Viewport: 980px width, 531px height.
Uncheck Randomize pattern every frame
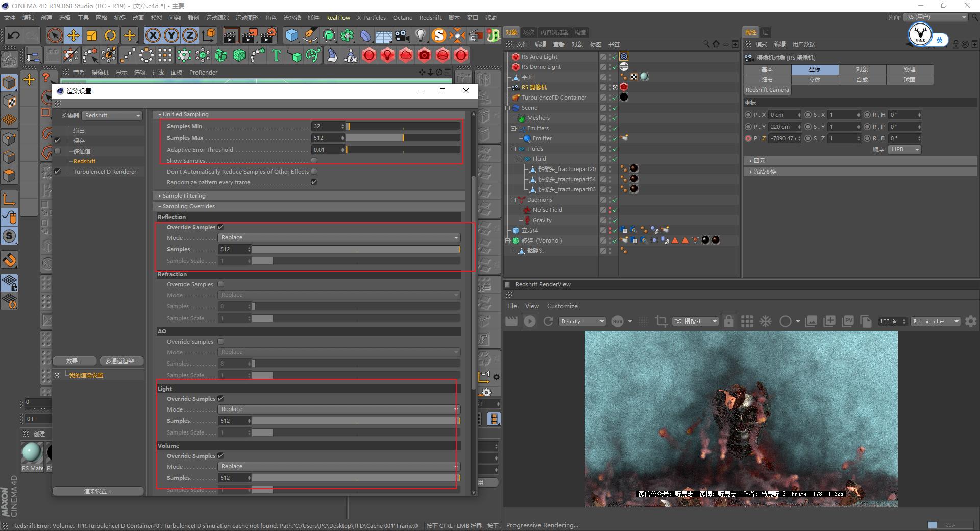(314, 182)
